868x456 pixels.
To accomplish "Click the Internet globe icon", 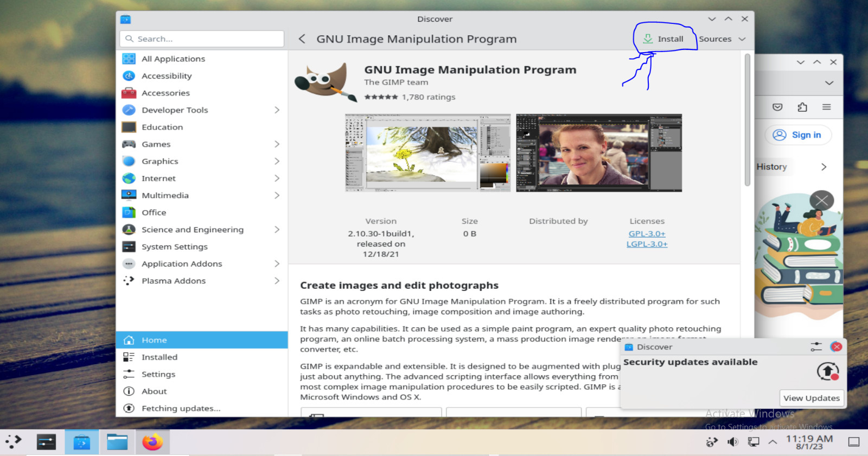I will 129,179.
